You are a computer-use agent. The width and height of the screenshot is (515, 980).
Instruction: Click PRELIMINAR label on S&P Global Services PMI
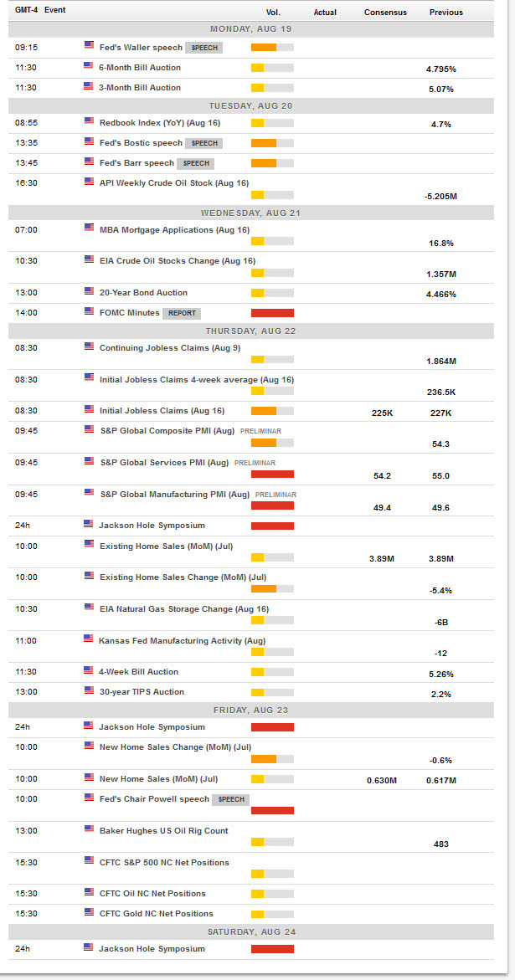pyautogui.click(x=255, y=463)
